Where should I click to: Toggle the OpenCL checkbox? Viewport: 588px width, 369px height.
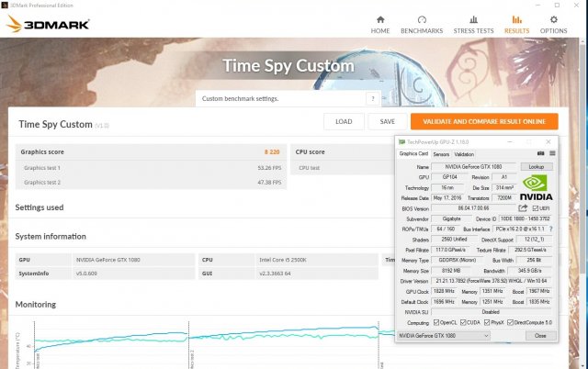[437, 323]
